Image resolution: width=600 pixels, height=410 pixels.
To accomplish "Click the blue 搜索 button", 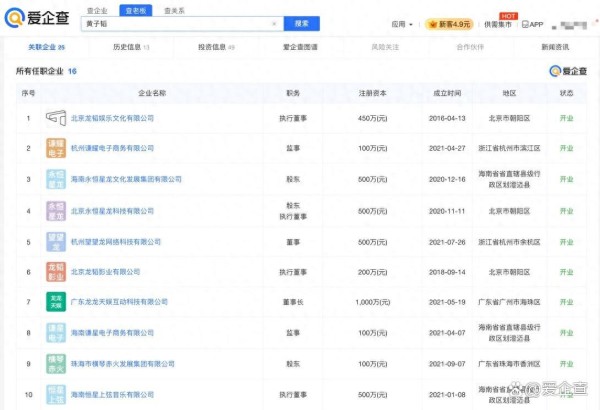I will pos(302,24).
